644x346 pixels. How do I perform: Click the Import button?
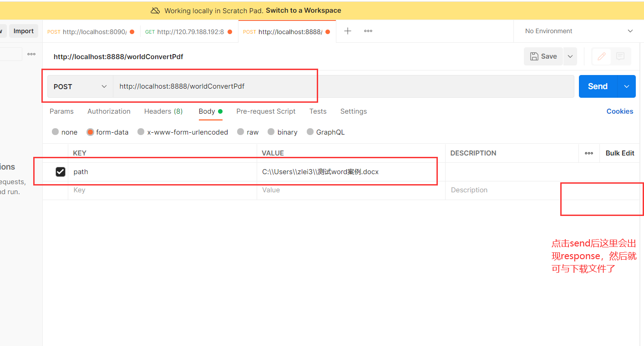click(x=24, y=31)
